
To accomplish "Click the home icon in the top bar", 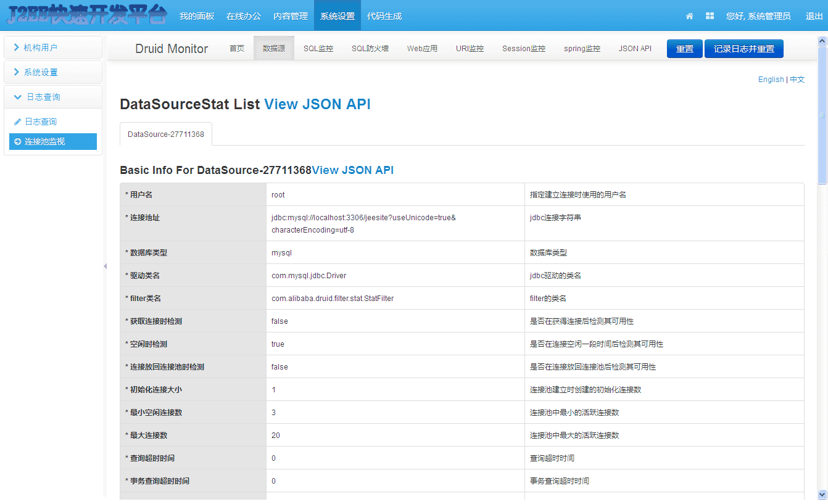I will coord(689,16).
